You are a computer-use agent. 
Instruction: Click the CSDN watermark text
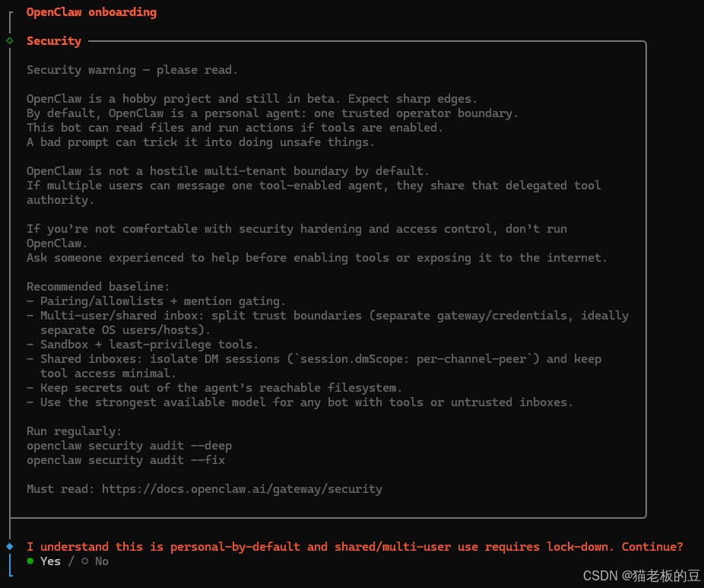pos(641,576)
